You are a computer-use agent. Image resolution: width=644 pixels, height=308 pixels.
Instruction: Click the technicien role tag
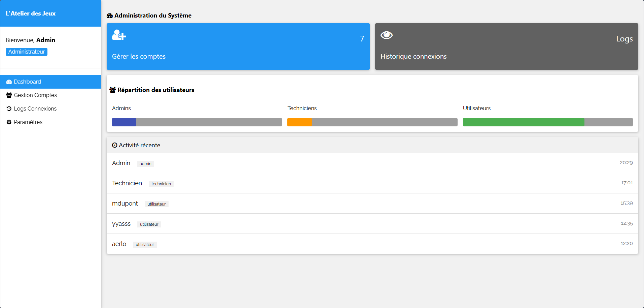coord(161,184)
